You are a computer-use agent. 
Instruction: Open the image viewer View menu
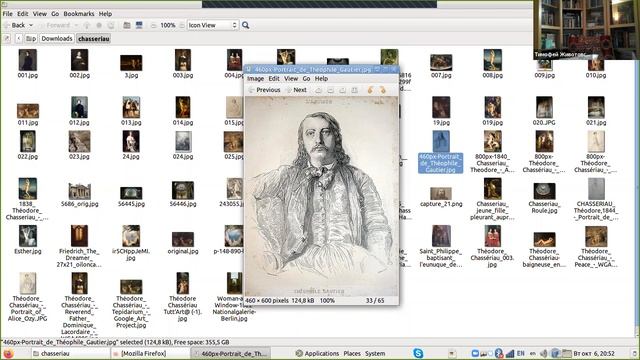(291, 78)
